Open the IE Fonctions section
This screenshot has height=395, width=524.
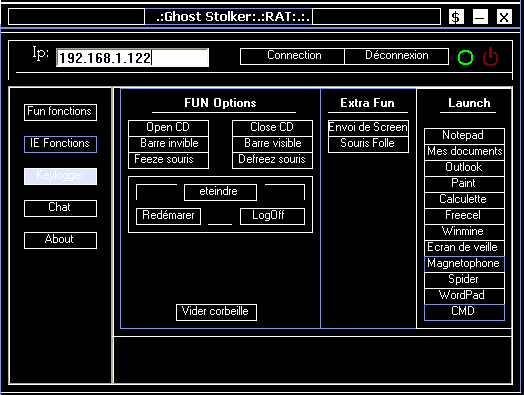coord(60,144)
